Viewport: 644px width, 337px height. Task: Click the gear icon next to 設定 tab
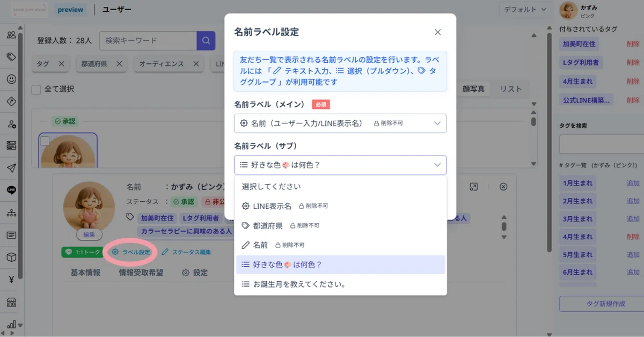(186, 273)
